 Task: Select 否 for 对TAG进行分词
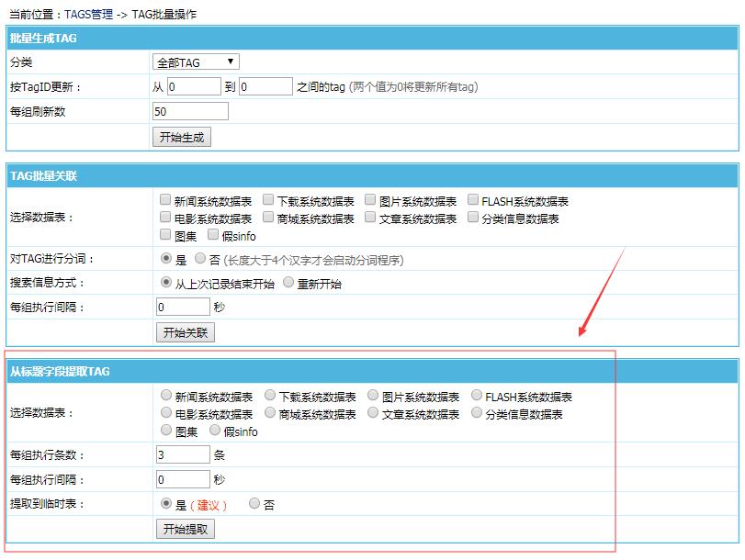pyautogui.click(x=200, y=258)
